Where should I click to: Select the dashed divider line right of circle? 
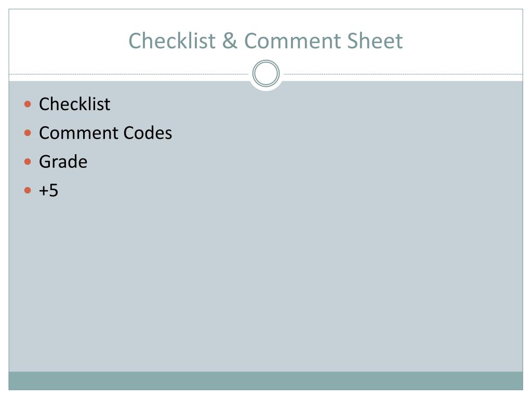point(403,74)
